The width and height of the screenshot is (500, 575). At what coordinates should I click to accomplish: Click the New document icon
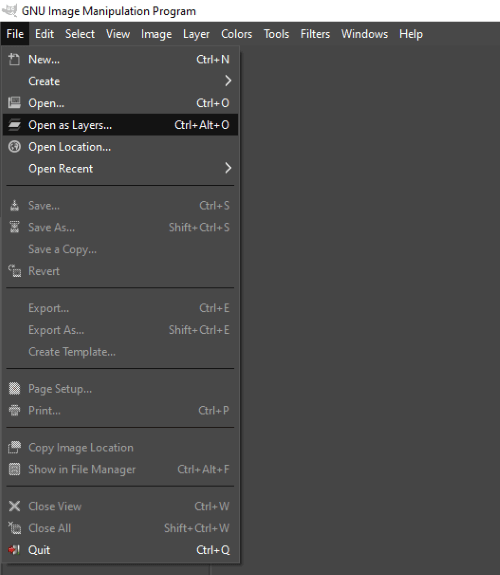[14, 59]
